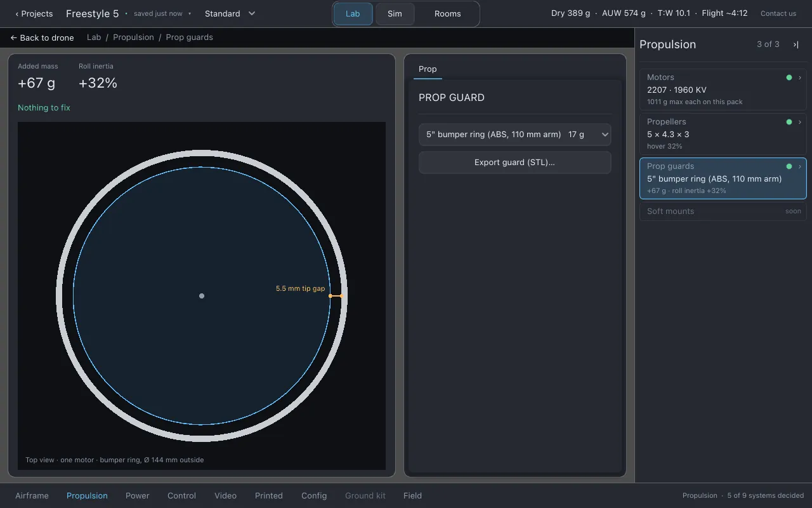The image size is (812, 508).
Task: Click the Motors status dot
Action: point(789,77)
